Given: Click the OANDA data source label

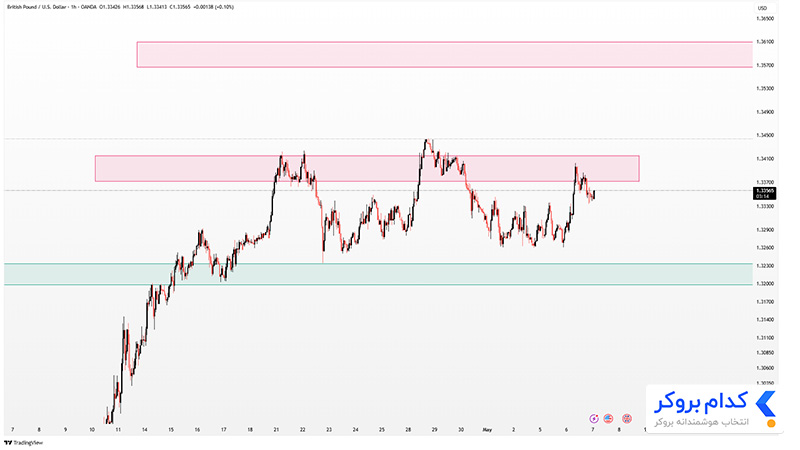Looking at the screenshot, I should pos(89,7).
